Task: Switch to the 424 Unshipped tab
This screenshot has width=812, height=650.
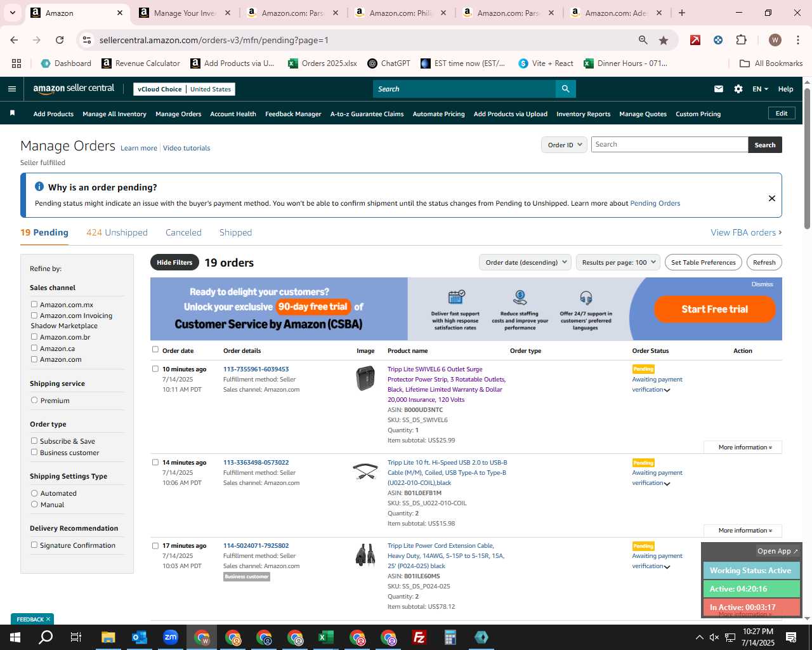Action: tap(117, 232)
